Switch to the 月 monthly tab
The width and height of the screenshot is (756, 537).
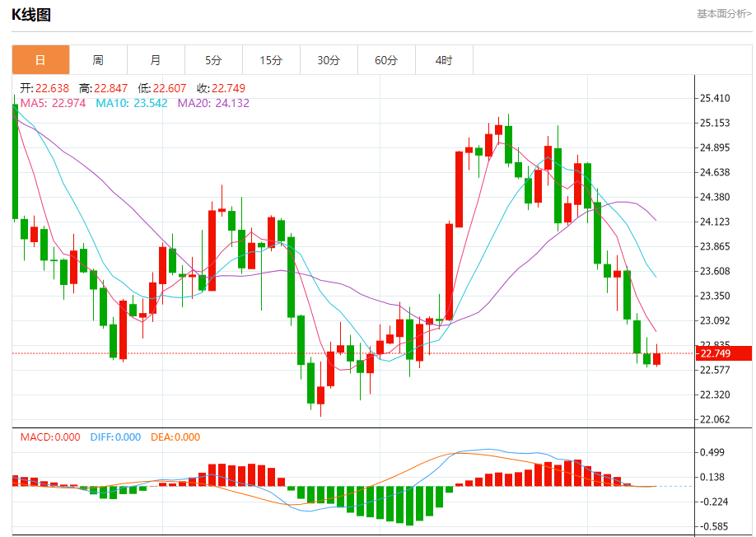tap(156, 60)
